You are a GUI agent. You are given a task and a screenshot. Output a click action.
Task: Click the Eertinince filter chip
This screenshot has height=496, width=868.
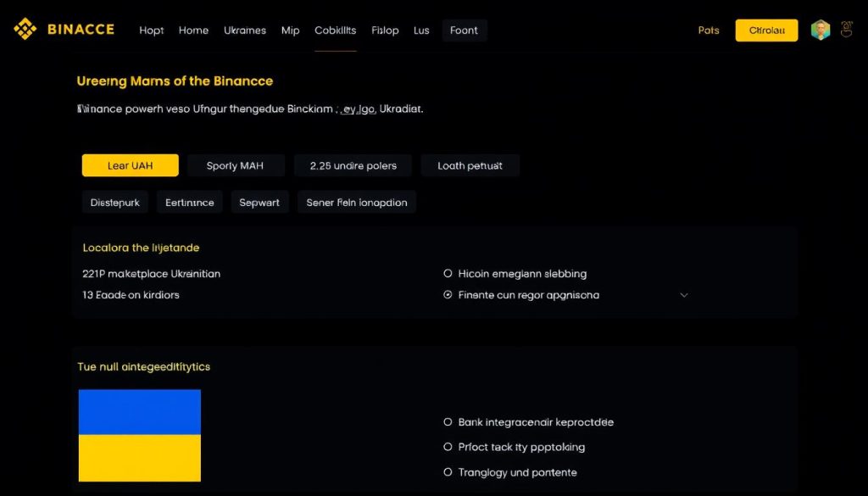(x=189, y=203)
